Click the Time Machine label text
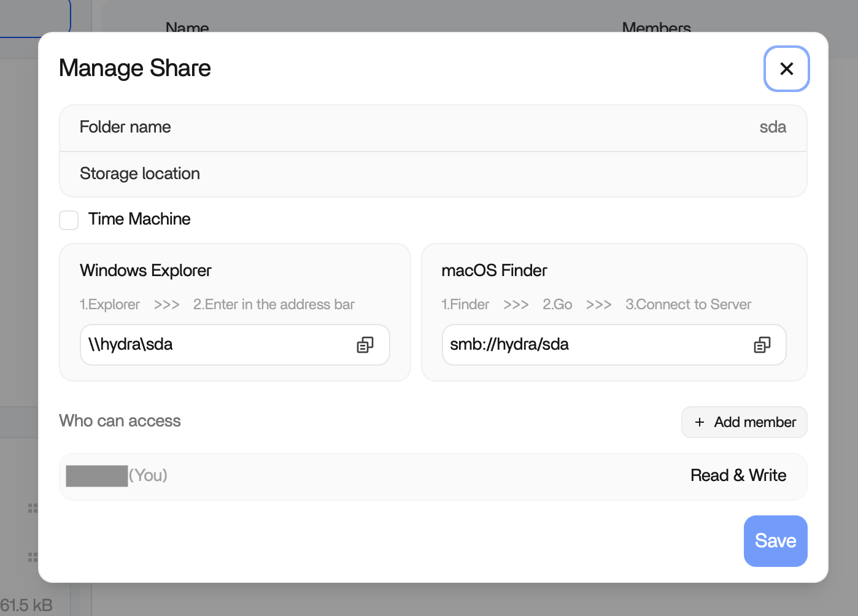Image resolution: width=858 pixels, height=616 pixels. pos(139,219)
